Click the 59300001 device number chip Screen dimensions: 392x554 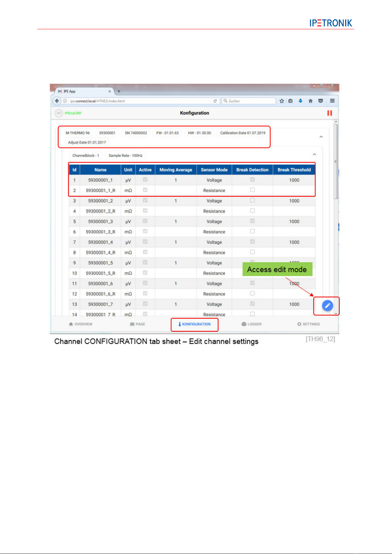pos(107,133)
